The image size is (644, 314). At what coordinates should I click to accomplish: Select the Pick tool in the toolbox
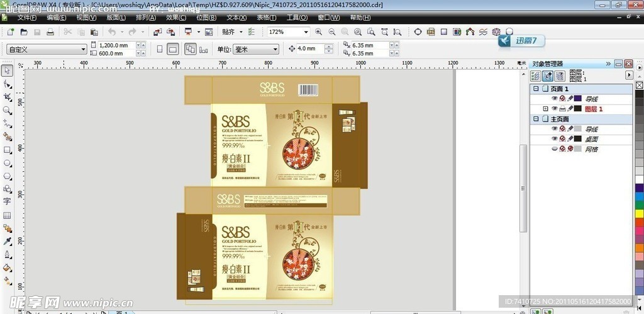[7, 70]
